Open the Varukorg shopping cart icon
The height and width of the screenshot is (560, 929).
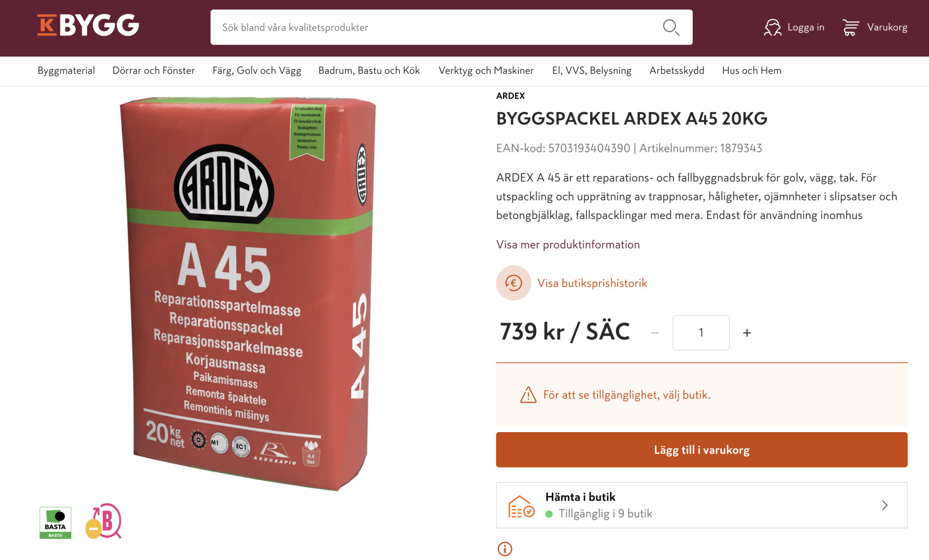(x=851, y=27)
